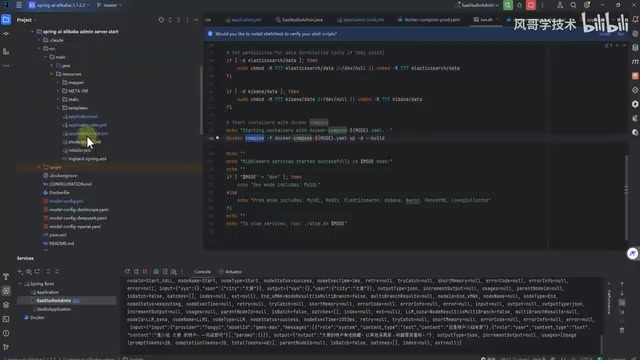Open README.md in project tree

61,243
